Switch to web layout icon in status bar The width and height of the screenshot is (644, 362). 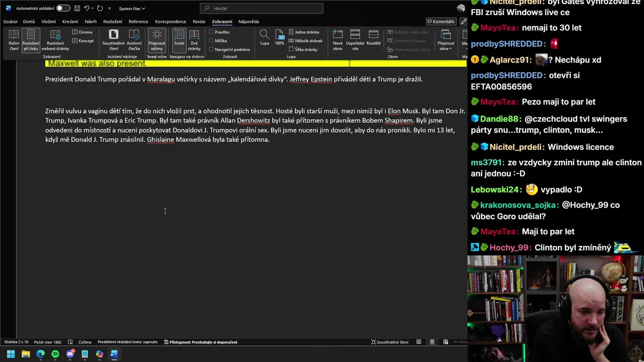pyautogui.click(x=445, y=342)
